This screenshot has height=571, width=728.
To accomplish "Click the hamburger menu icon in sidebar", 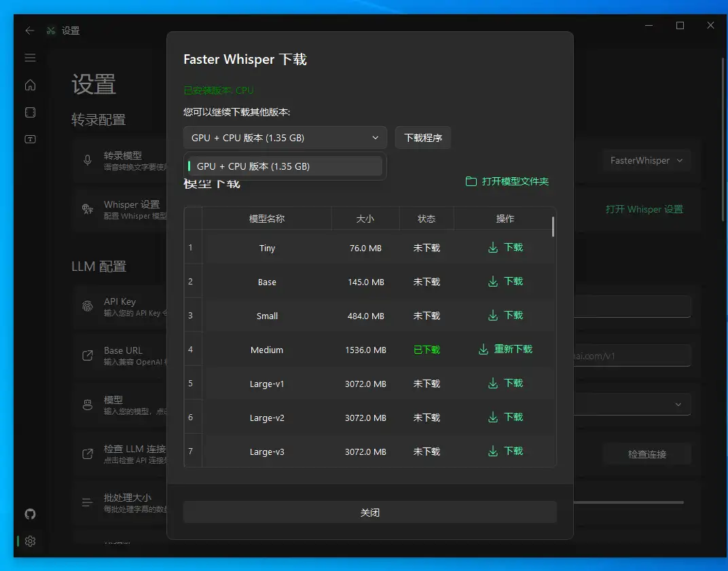I will pyautogui.click(x=30, y=58).
